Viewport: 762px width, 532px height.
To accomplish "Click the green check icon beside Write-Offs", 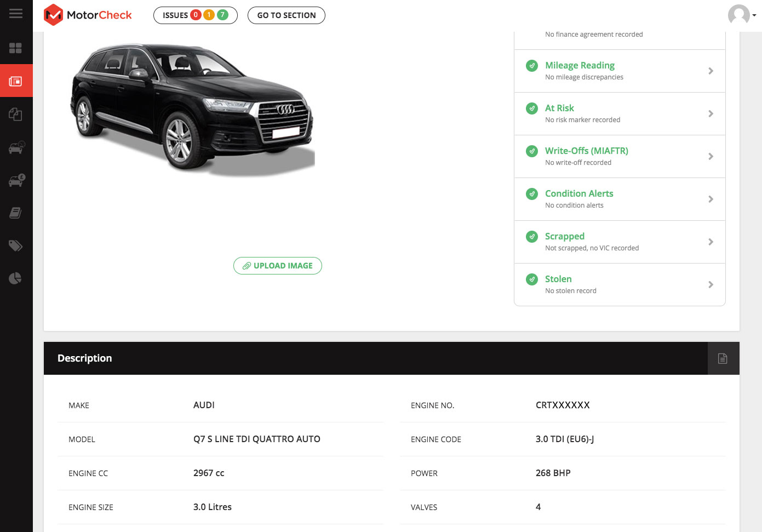I will coord(532,151).
